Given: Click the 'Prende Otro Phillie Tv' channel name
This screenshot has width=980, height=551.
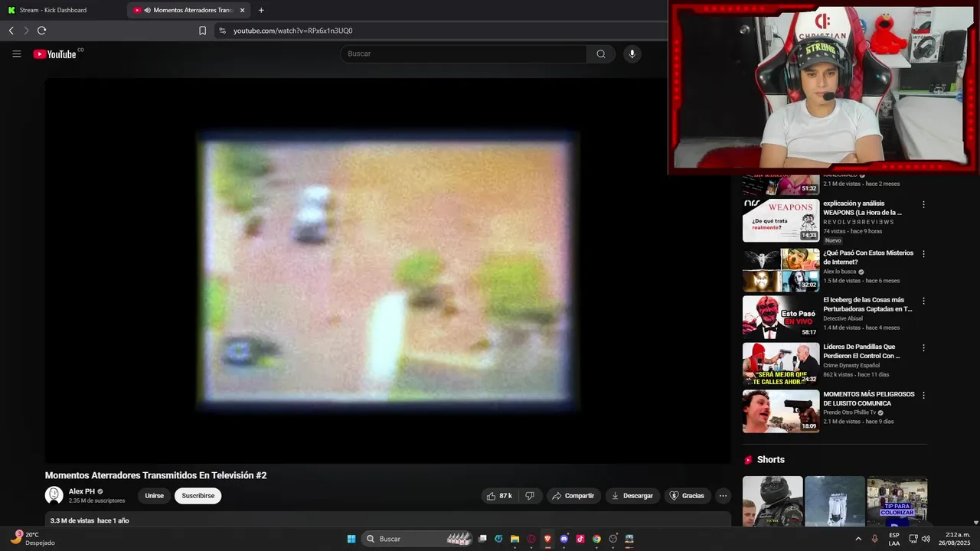Looking at the screenshot, I should pyautogui.click(x=849, y=412).
